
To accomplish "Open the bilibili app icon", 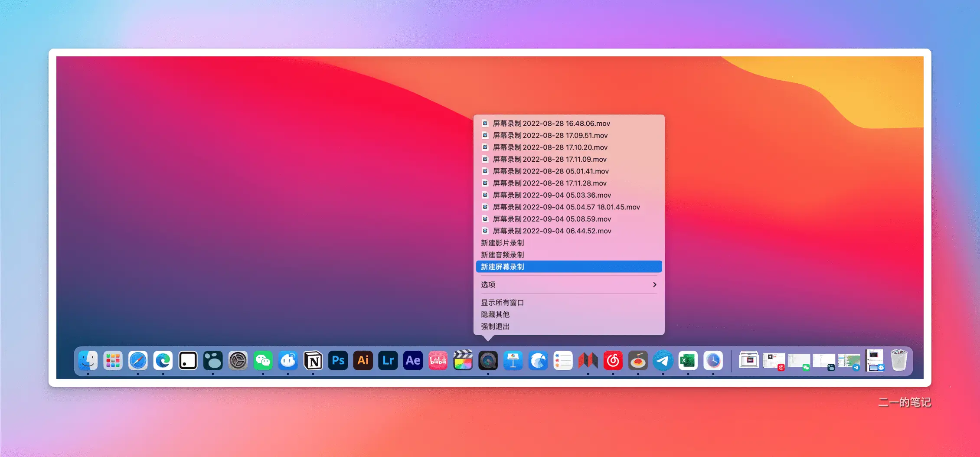I will click(x=438, y=360).
